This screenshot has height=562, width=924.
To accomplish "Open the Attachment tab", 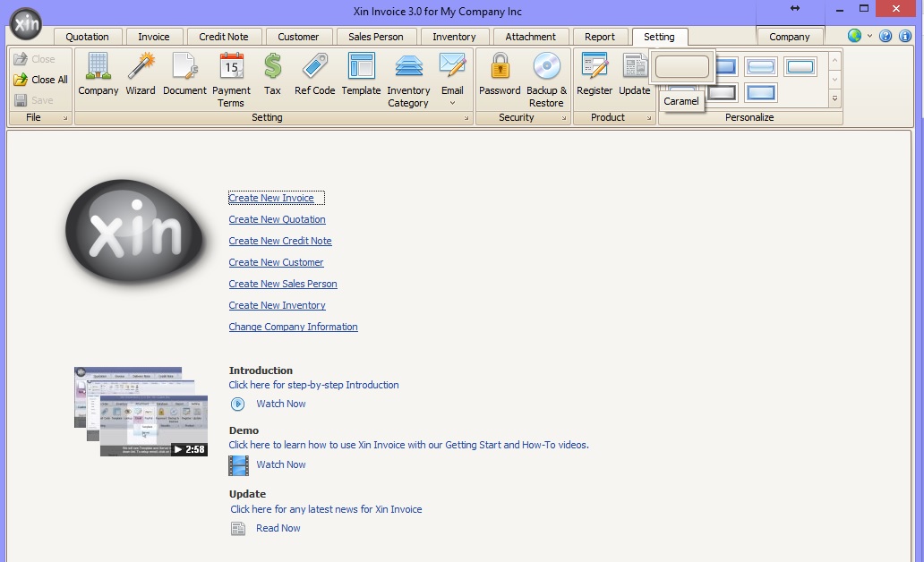I will coord(530,37).
